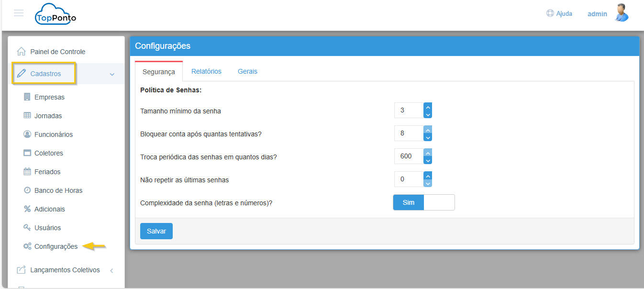The image size is (644, 289).
Task: Switch to the Relatórios tab
Action: pos(206,71)
